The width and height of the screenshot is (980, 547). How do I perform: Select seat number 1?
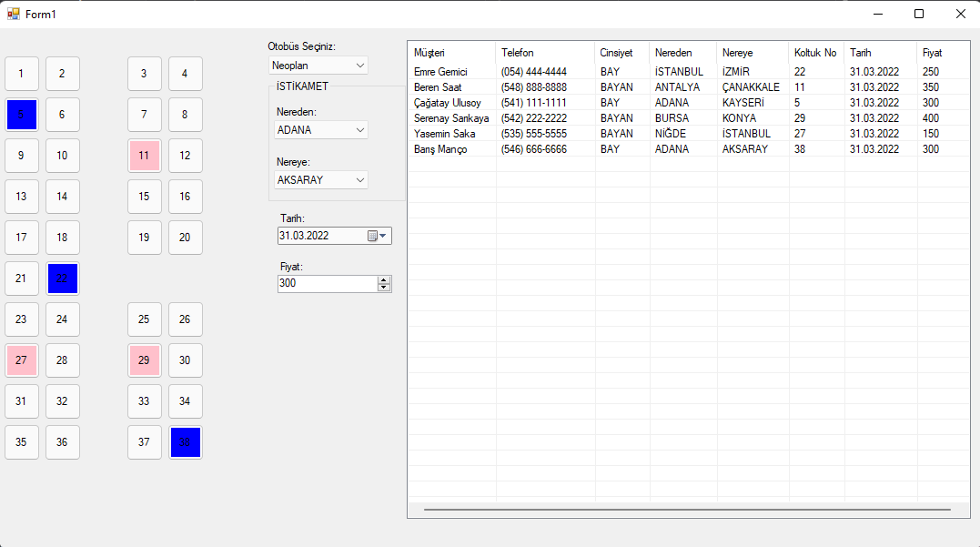[x=21, y=74]
